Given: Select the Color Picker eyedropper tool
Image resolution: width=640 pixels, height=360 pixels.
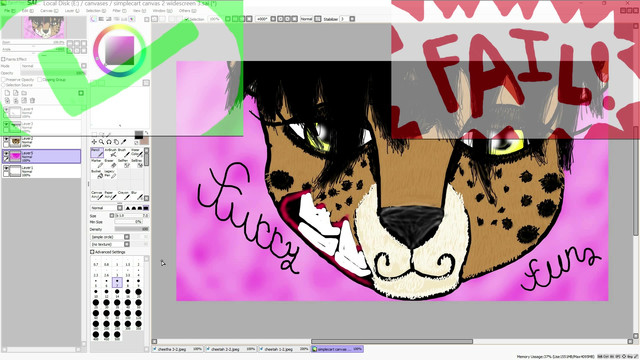Looking at the screenshot, I should (x=124, y=142).
